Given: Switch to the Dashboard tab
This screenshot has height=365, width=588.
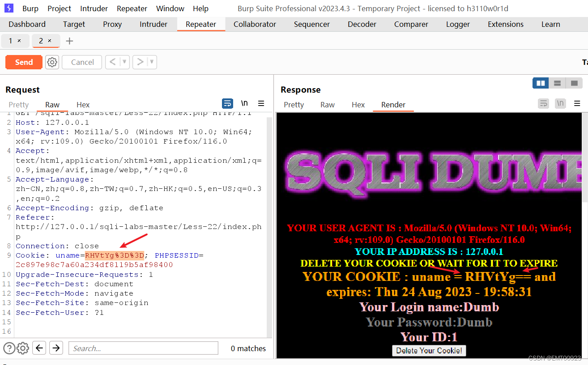Looking at the screenshot, I should 27,24.
